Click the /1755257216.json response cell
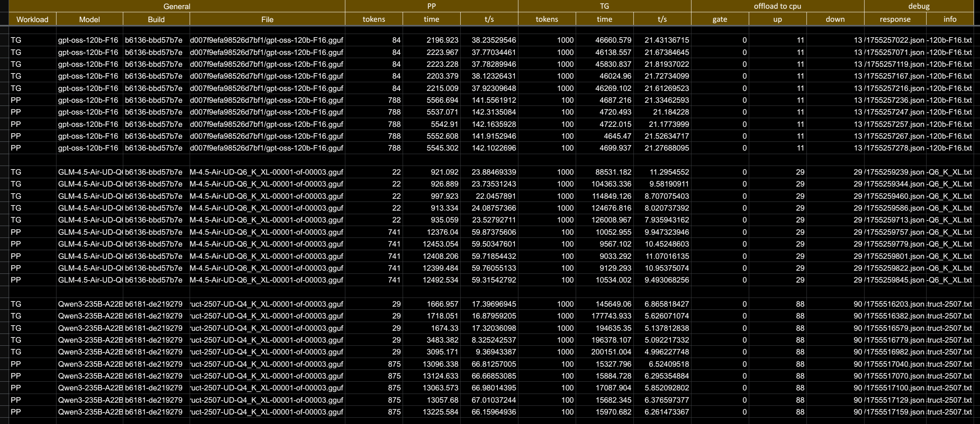 click(895, 88)
